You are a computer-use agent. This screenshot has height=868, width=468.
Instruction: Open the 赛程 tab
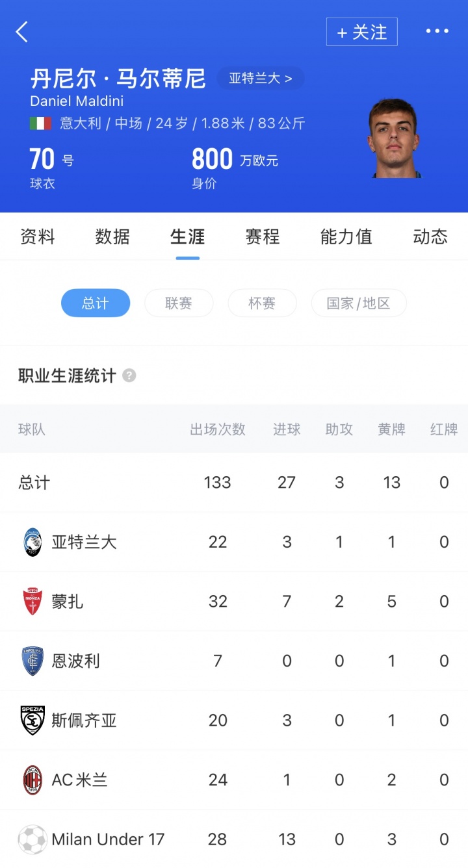(263, 236)
